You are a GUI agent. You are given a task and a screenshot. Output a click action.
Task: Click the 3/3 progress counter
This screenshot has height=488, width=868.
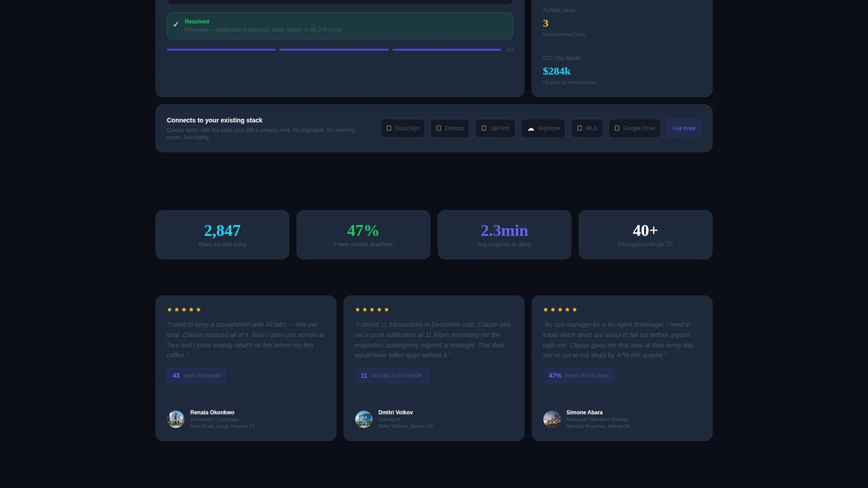[x=510, y=50]
